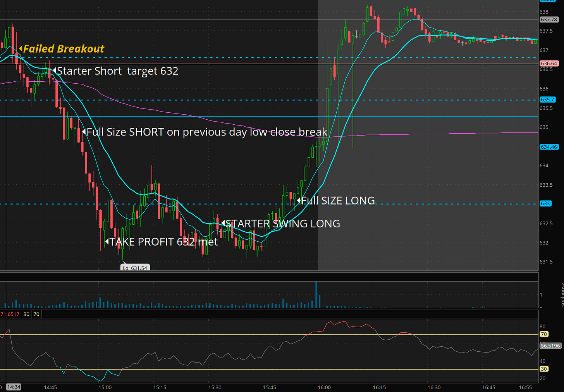564x392 pixels.
Task: Click the 636 price axis label
Action: (x=544, y=89)
